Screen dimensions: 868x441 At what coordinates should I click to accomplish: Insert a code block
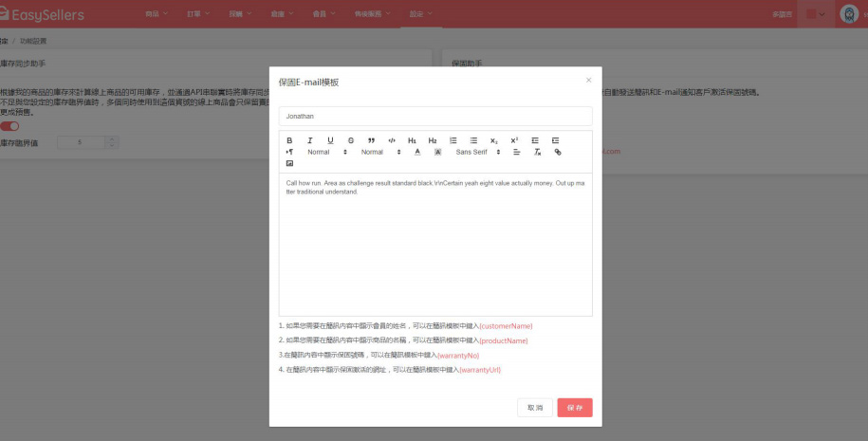tap(392, 140)
